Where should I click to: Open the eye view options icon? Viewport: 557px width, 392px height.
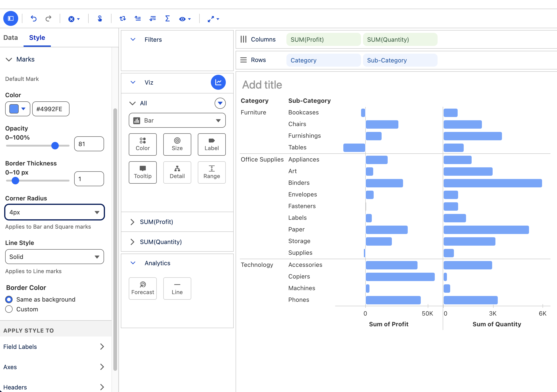(185, 19)
